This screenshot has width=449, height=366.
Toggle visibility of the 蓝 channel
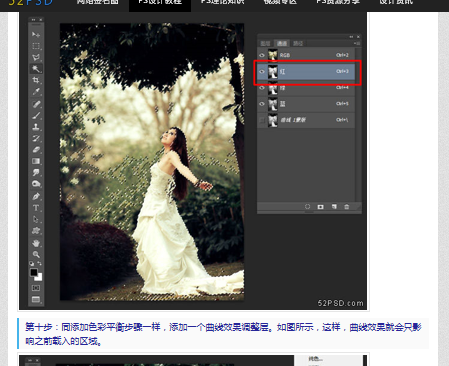tap(262, 104)
